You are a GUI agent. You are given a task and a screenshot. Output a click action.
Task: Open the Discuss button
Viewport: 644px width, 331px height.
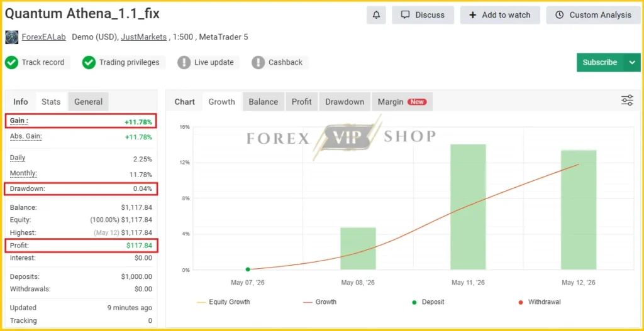coord(423,15)
